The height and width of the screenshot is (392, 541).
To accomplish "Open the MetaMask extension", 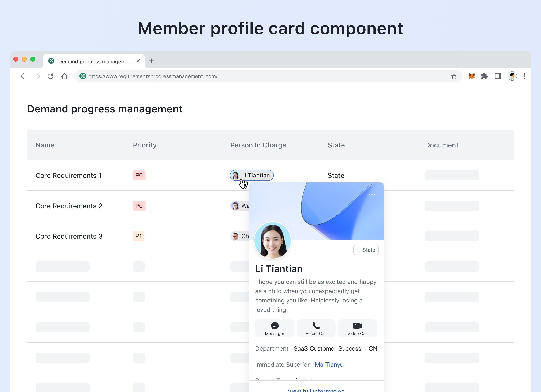I will point(472,76).
